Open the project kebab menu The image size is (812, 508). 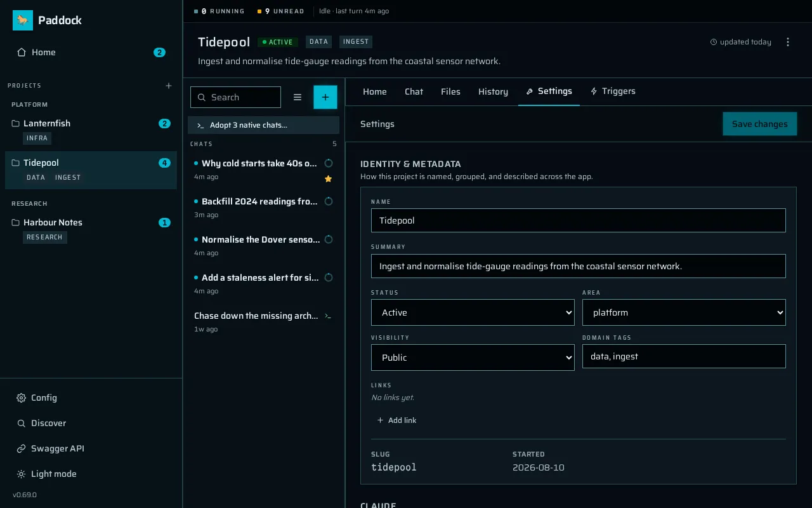pyautogui.click(x=788, y=42)
